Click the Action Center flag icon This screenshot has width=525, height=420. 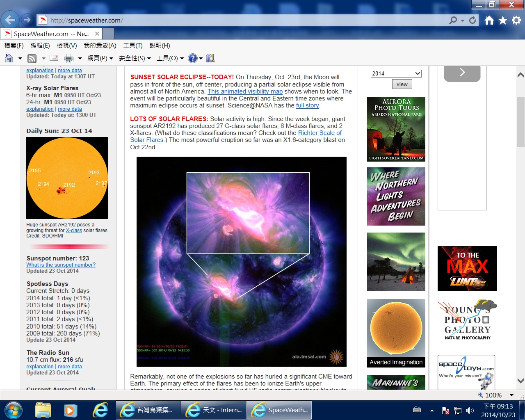[x=445, y=410]
